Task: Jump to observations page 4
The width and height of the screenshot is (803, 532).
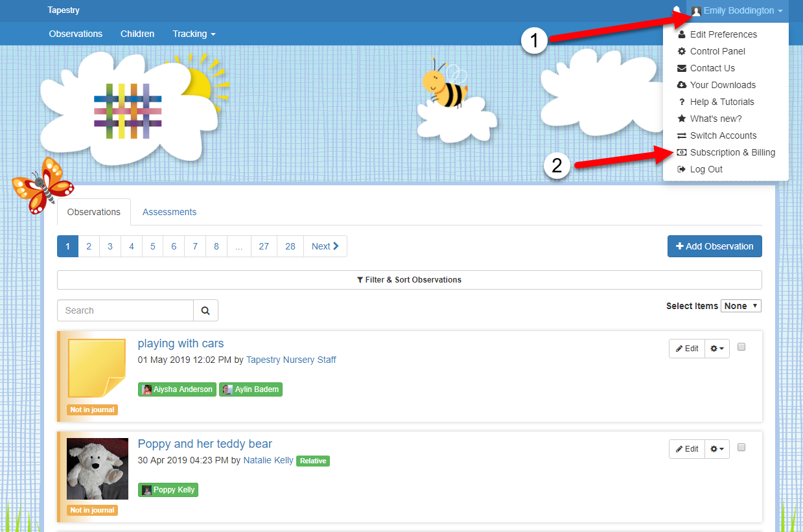Action: 132,246
